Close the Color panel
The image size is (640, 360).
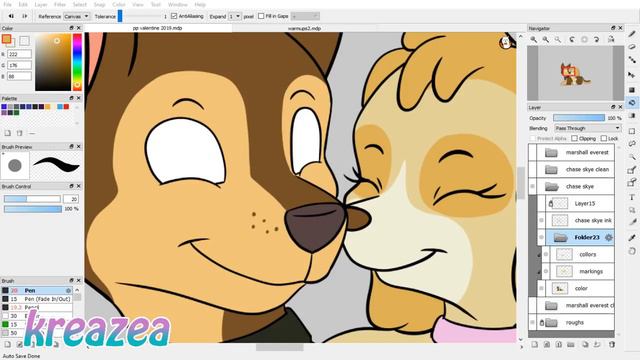[79, 28]
